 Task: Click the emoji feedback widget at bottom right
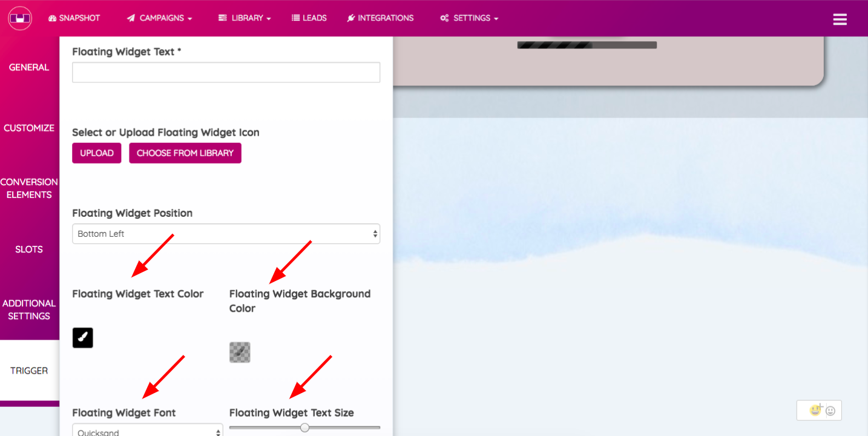(x=819, y=411)
